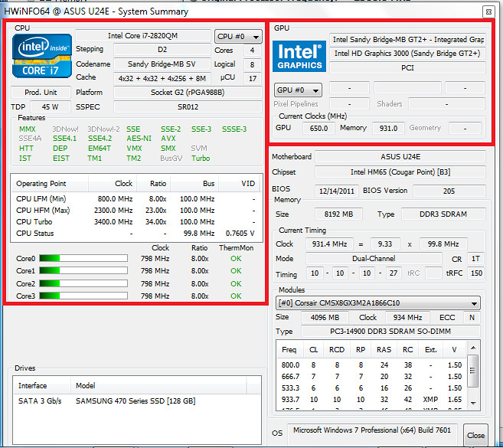Click the GPU memory clock 931.0 field
Viewport: 503px width, 448px height.
(x=388, y=128)
